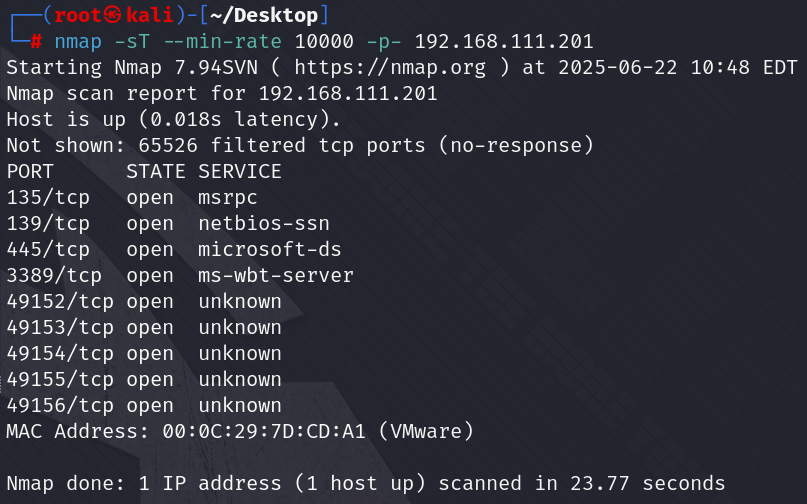Image resolution: width=807 pixels, height=504 pixels.
Task: Click the target IP in the command line
Action: tap(504, 42)
